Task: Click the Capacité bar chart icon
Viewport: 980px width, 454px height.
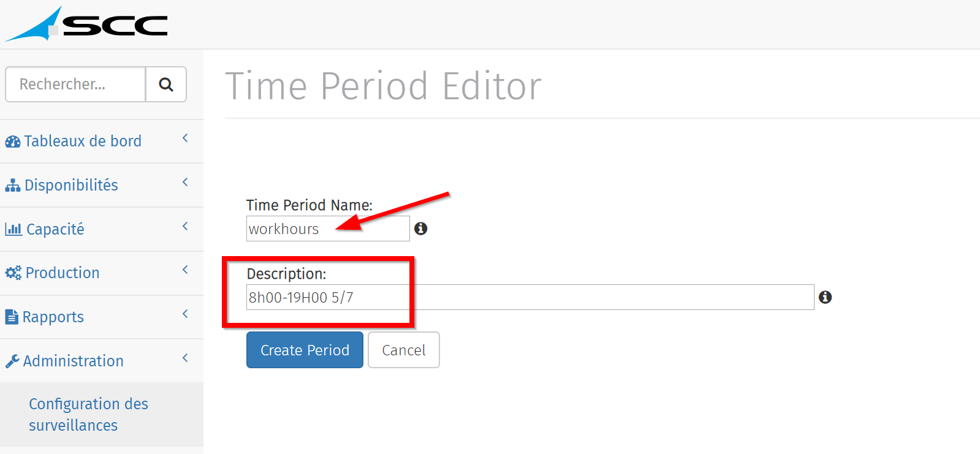Action: click(x=13, y=229)
